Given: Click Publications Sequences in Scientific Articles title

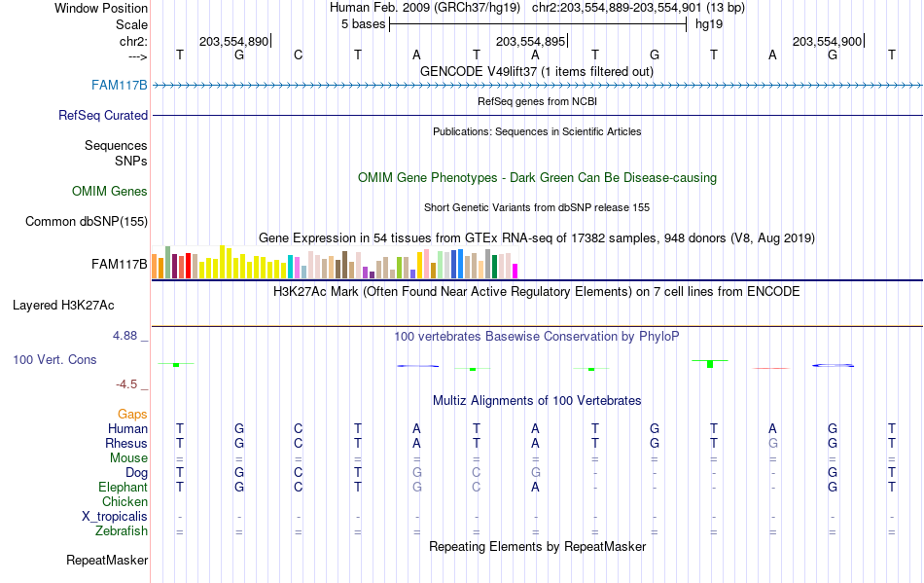Looking at the screenshot, I should [537, 131].
